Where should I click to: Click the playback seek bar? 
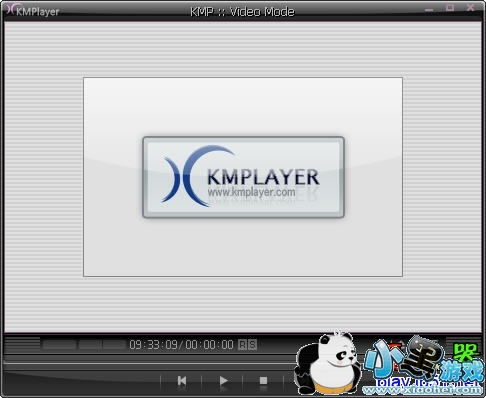point(150,363)
